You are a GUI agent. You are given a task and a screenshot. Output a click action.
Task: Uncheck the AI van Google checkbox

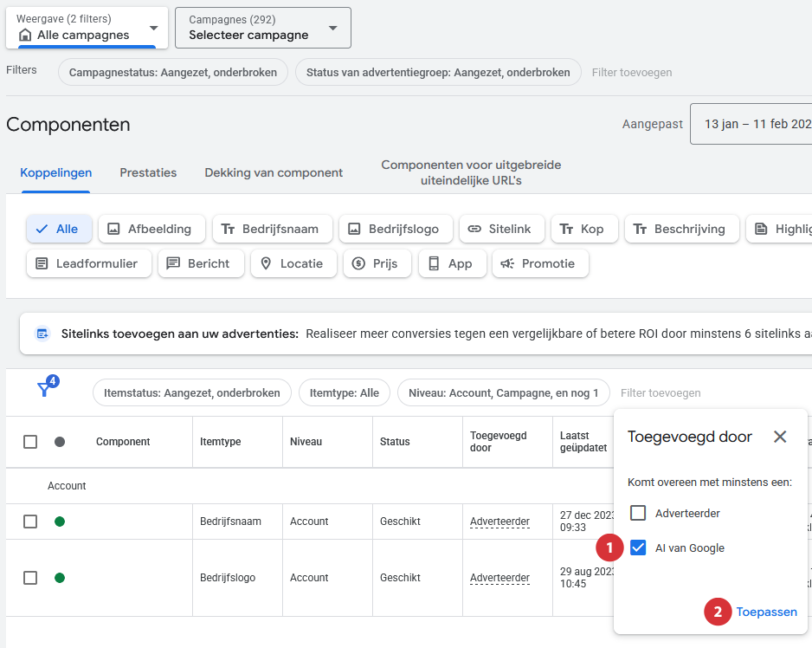(638, 548)
